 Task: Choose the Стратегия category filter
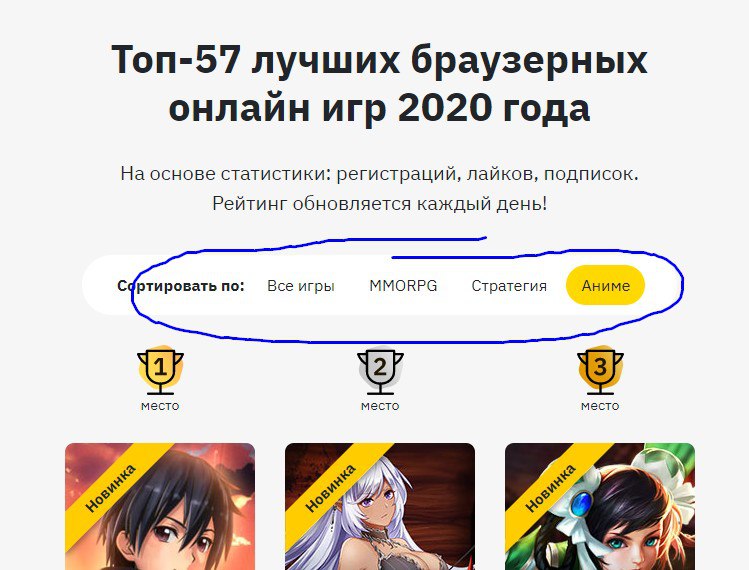[x=509, y=285]
